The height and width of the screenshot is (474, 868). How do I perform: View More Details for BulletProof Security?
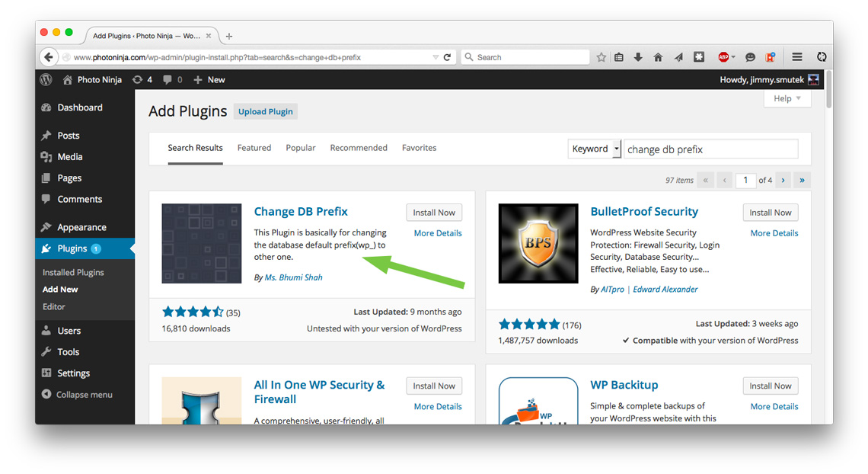click(x=774, y=233)
